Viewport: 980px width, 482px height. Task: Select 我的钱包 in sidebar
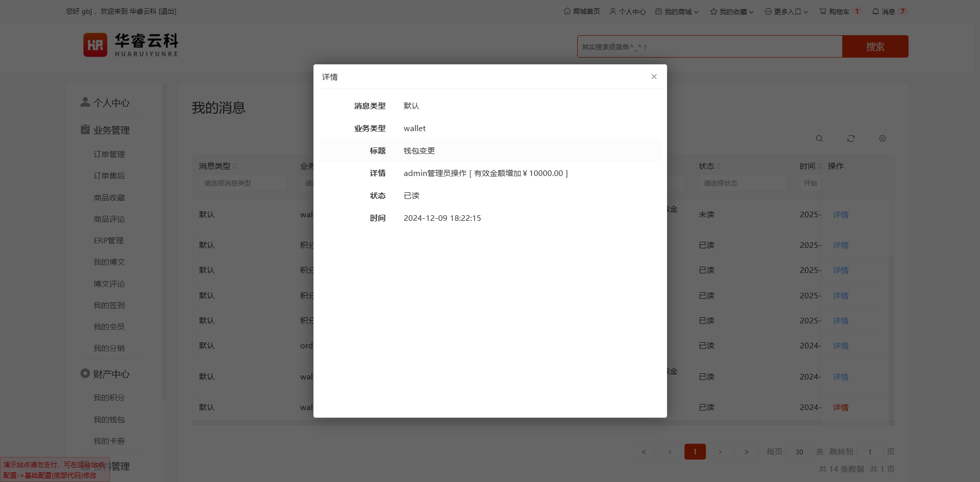click(109, 419)
